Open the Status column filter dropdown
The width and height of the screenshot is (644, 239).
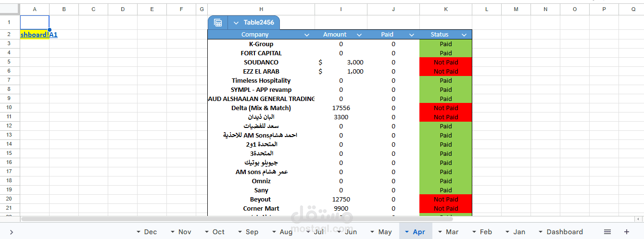(464, 35)
